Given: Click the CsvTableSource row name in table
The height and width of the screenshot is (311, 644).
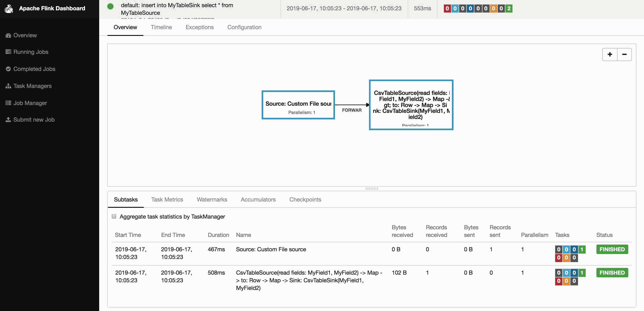Looking at the screenshot, I should click(309, 280).
